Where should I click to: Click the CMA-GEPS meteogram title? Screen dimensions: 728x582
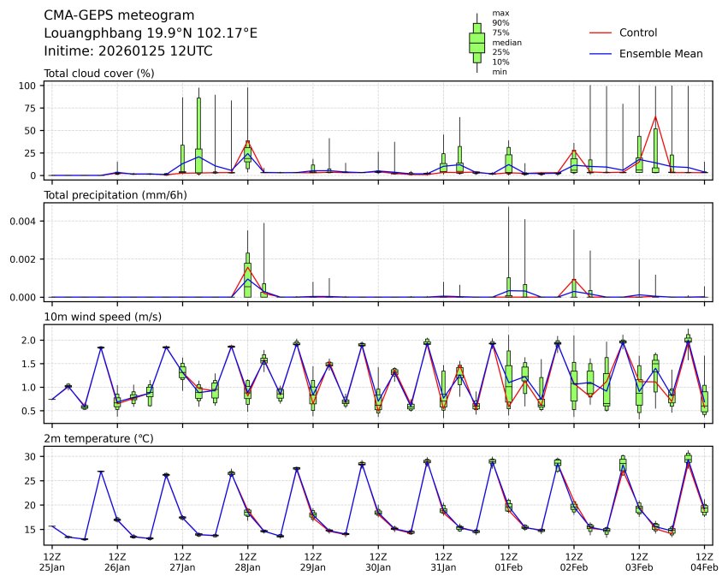click(x=119, y=15)
